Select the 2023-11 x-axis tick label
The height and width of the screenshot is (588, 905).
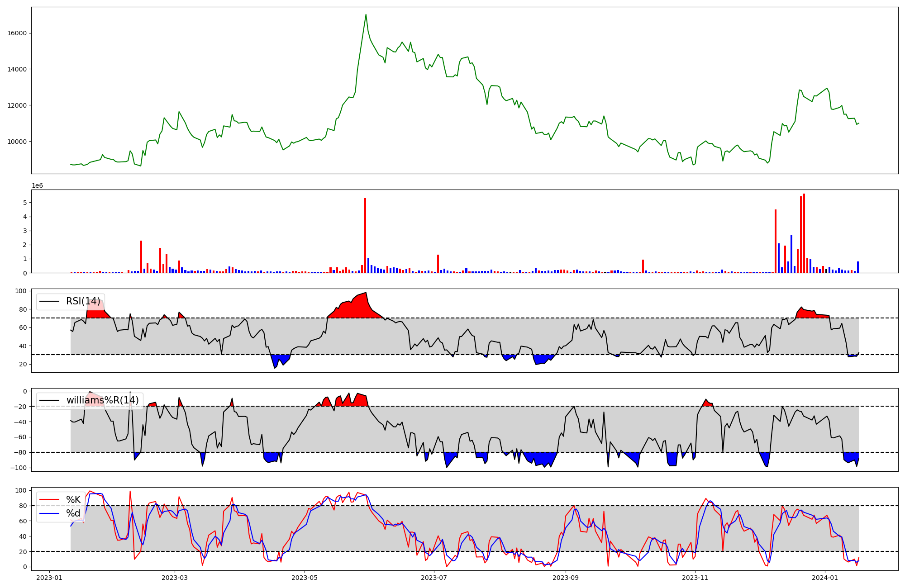click(x=695, y=578)
